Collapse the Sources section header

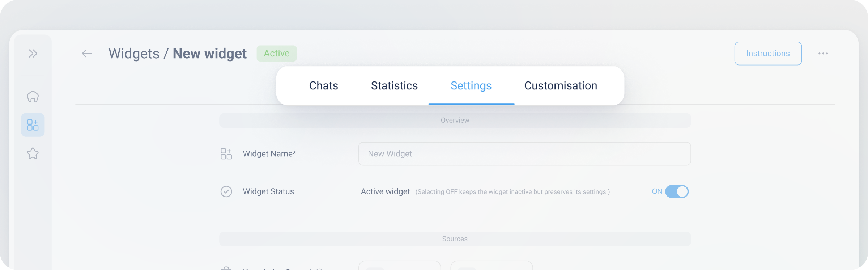point(455,239)
